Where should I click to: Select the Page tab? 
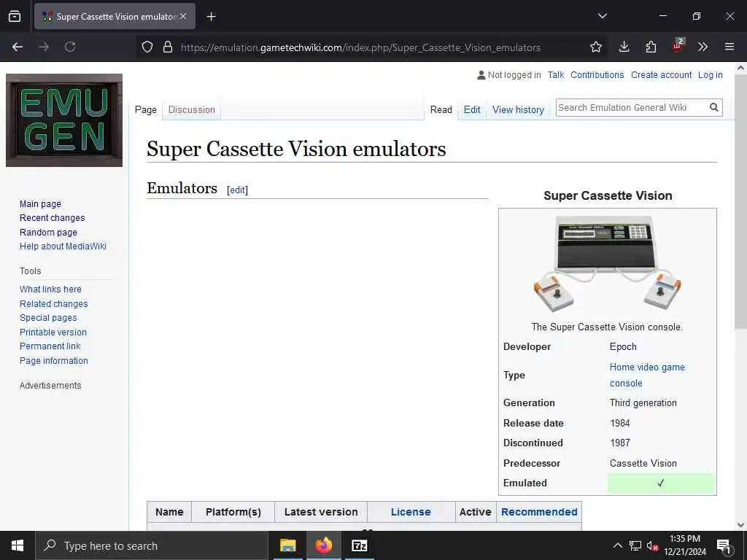tap(146, 109)
